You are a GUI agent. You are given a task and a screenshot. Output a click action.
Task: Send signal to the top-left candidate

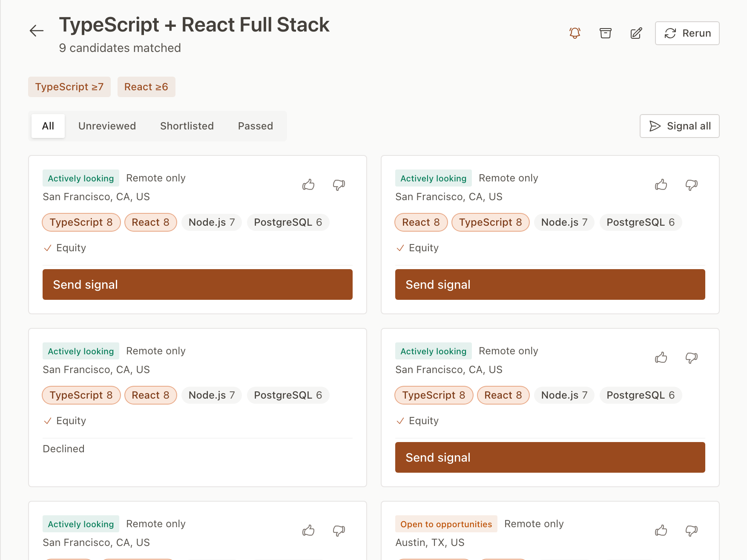[x=198, y=284]
